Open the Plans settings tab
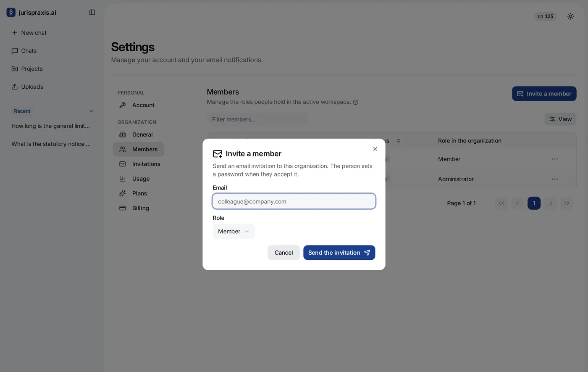 (138, 193)
